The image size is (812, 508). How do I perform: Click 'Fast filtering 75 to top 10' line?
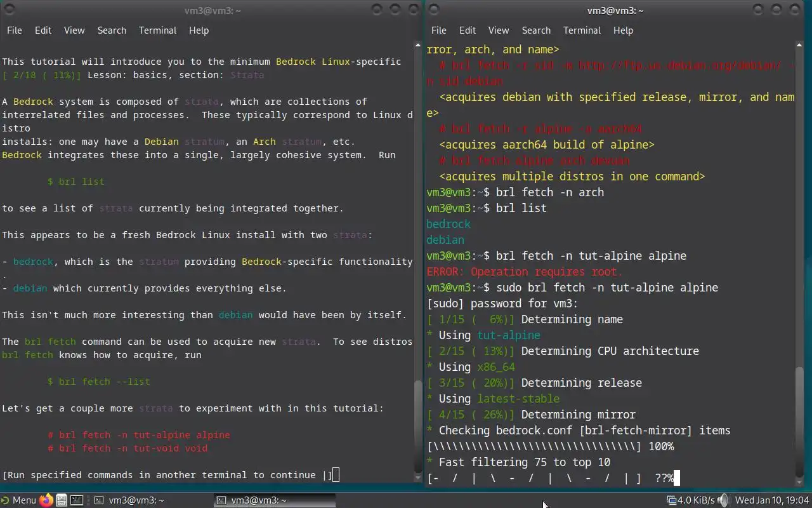(518, 462)
